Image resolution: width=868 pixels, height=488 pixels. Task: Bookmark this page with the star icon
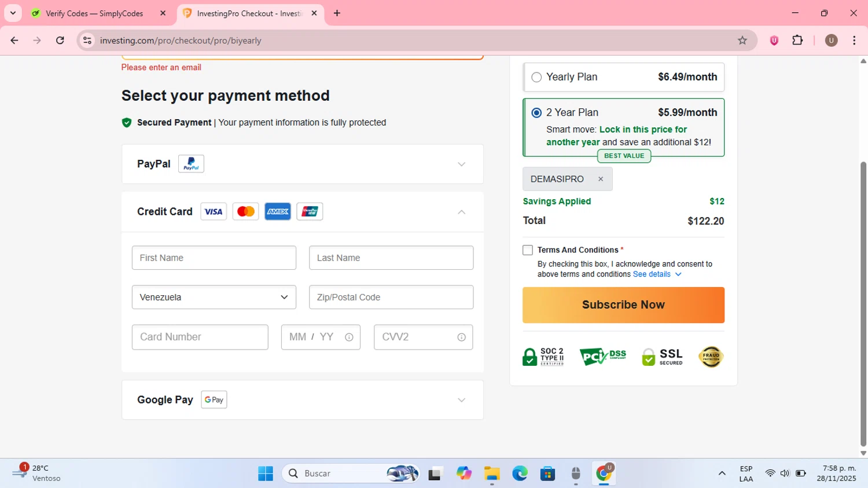pos(742,41)
